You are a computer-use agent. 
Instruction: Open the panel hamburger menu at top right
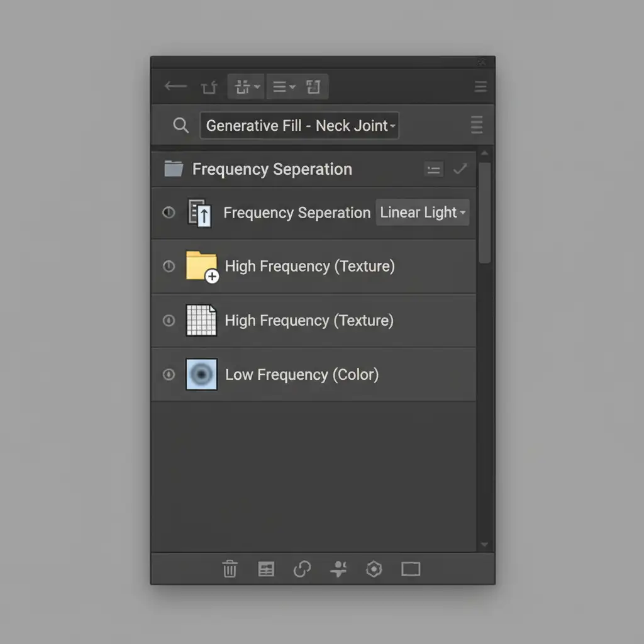(480, 87)
